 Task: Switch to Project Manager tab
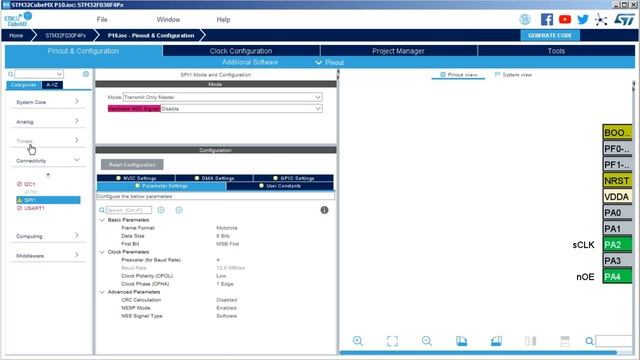[x=398, y=51]
